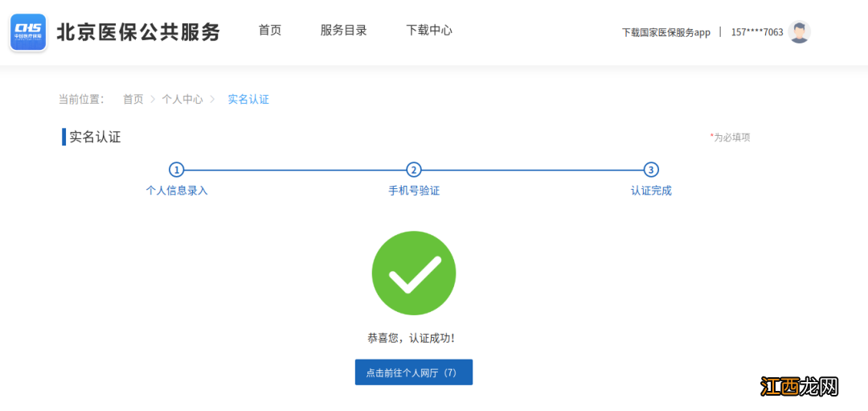Click the 手机号验证 step label
The image size is (868, 411).
point(414,191)
